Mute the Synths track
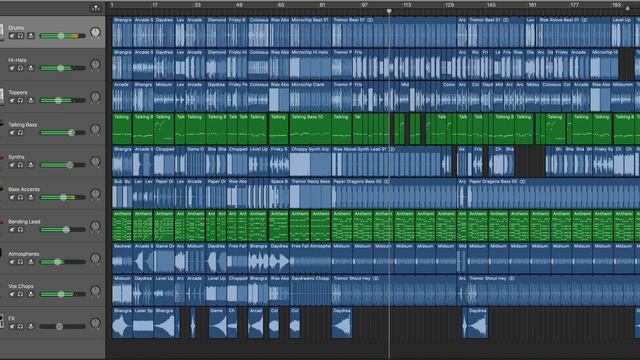Screen dimensions: 640x360 click(12, 165)
